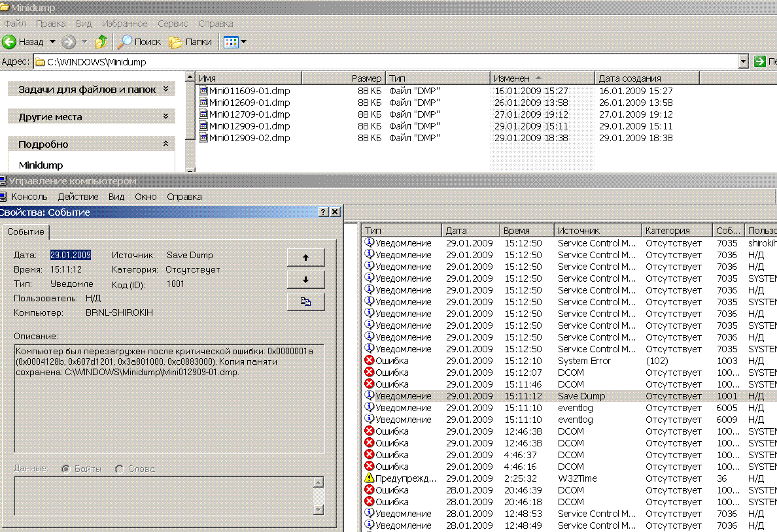Click data box scrollbar down arrow
The width and height of the screenshot is (777, 532).
pos(319,509)
